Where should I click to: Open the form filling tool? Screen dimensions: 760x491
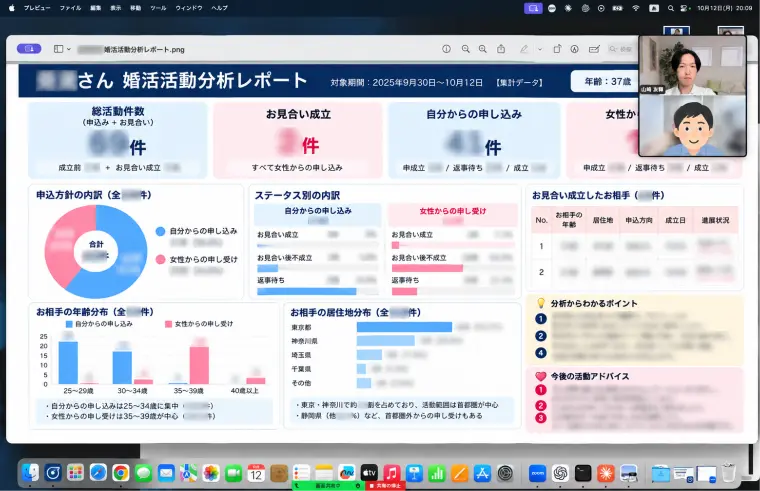594,49
